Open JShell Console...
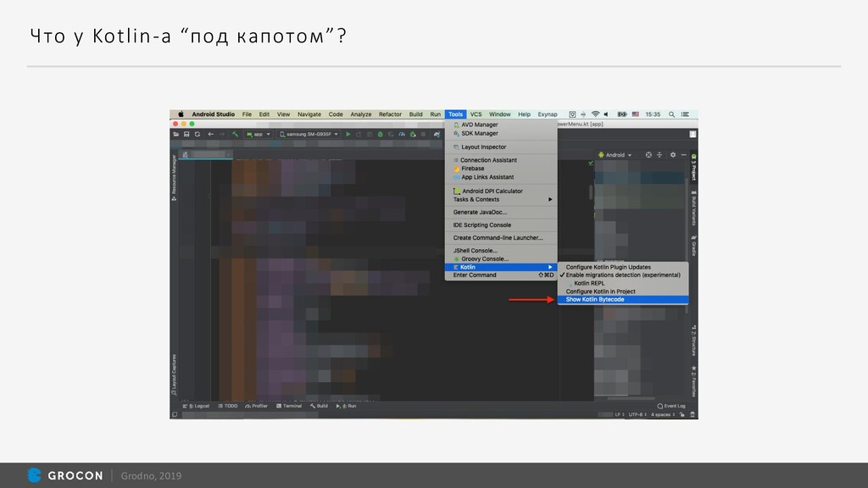This screenshot has width=868, height=488. pos(501,251)
